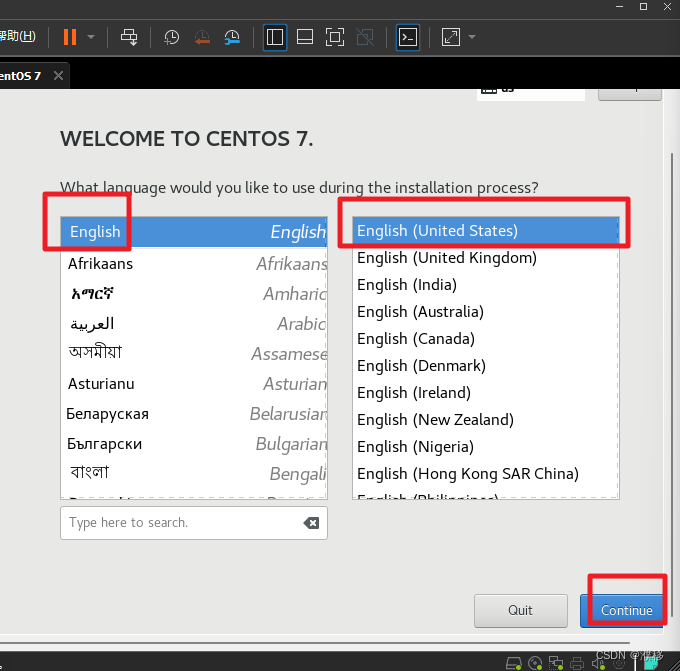Click the CD/DVD drive status icon
The image size is (680, 671).
pos(535,663)
